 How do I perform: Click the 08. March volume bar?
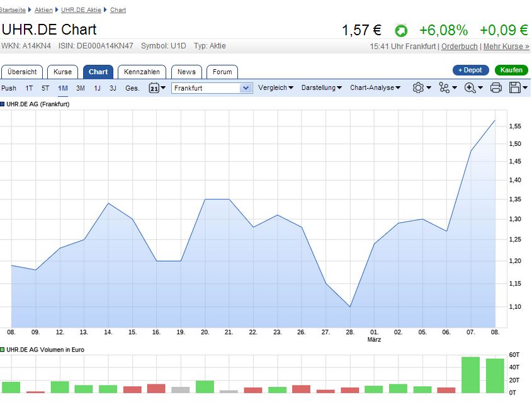coord(495,376)
